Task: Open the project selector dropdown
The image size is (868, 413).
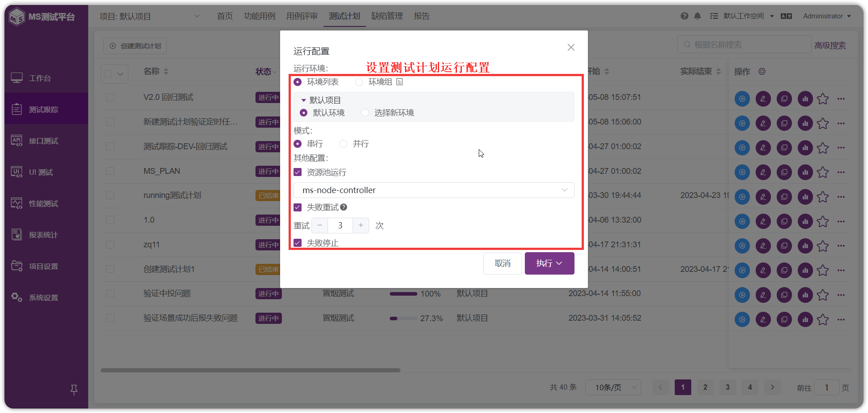Action: point(150,17)
